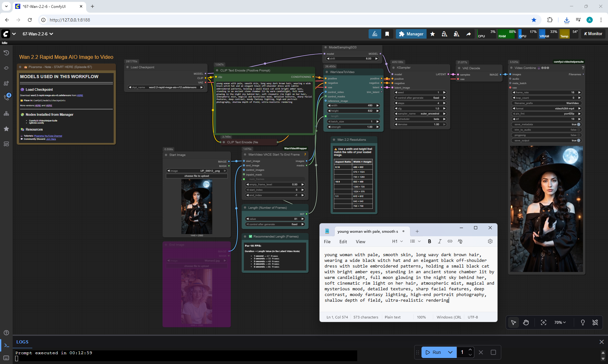Click the denoise slider in KSampler
608x364 pixels.
pos(420,124)
